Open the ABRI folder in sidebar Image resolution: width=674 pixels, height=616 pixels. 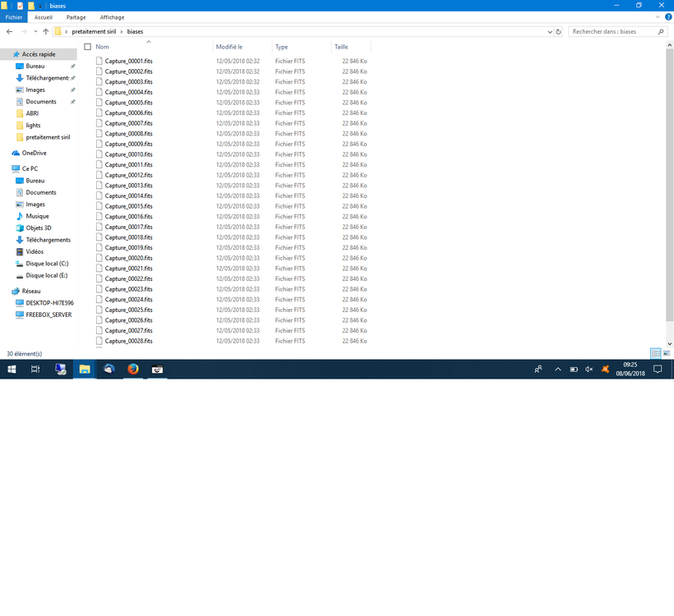coord(32,113)
